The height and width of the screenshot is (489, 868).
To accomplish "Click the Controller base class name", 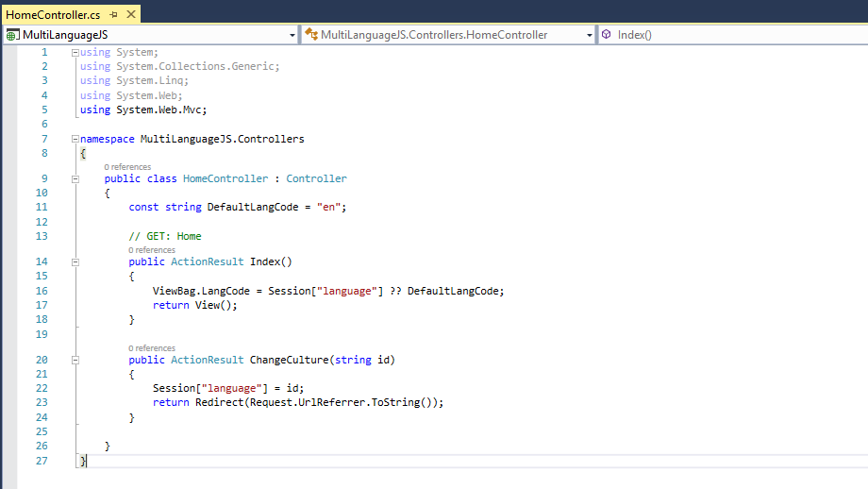I will (x=316, y=179).
